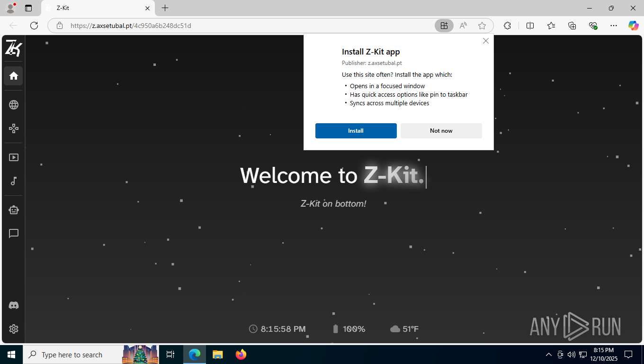Open the video player icon in the sidebar
The width and height of the screenshot is (644, 364).
(13, 157)
